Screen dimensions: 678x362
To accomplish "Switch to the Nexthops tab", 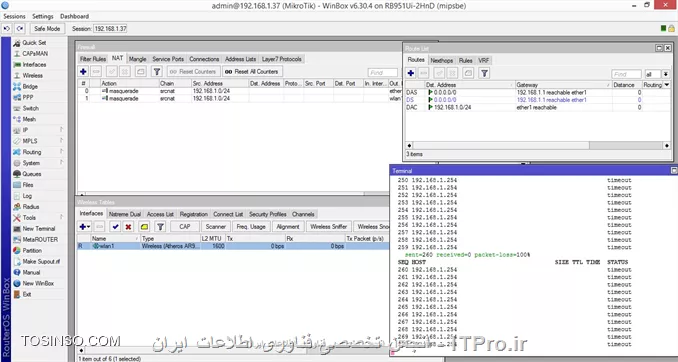I will (x=441, y=61).
